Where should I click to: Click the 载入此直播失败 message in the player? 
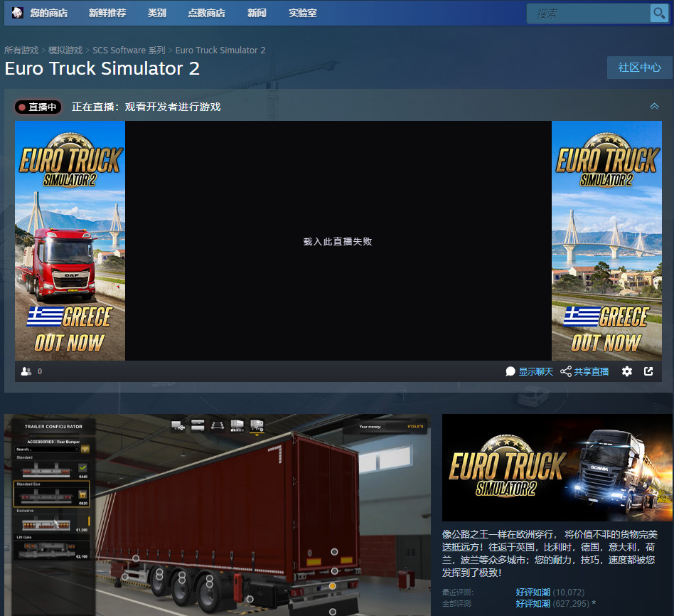pyautogui.click(x=338, y=242)
